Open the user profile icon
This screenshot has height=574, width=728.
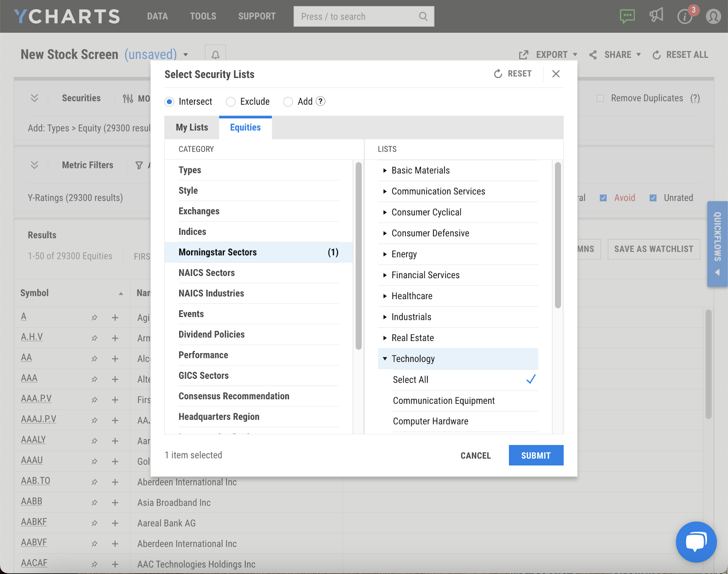pyautogui.click(x=713, y=17)
